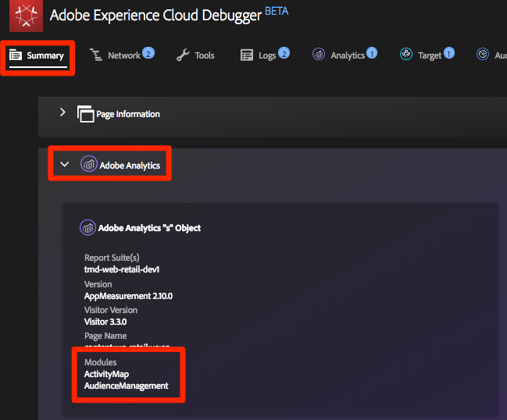Click the Adobe Analytics section icon
The height and width of the screenshot is (420, 507).
point(89,164)
